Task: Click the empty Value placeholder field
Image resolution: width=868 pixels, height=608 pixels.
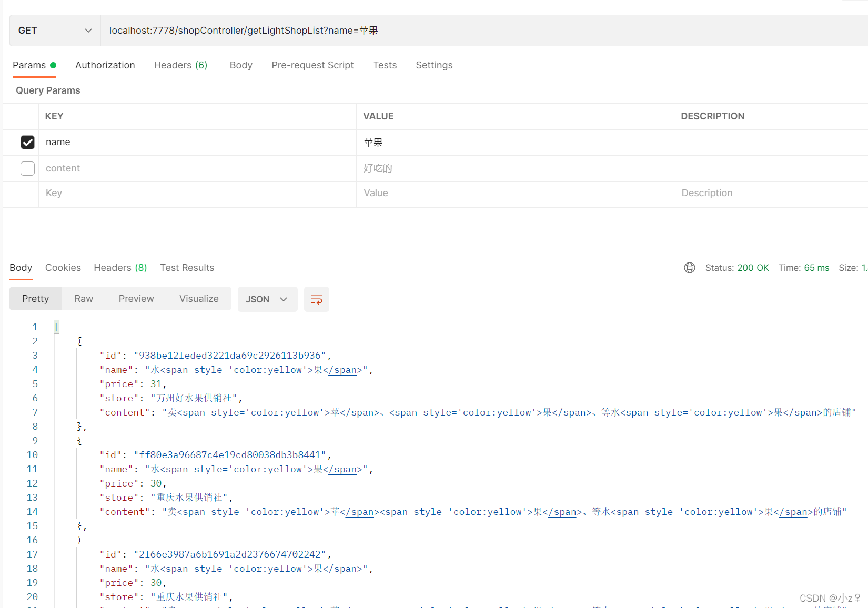Action: tap(515, 194)
